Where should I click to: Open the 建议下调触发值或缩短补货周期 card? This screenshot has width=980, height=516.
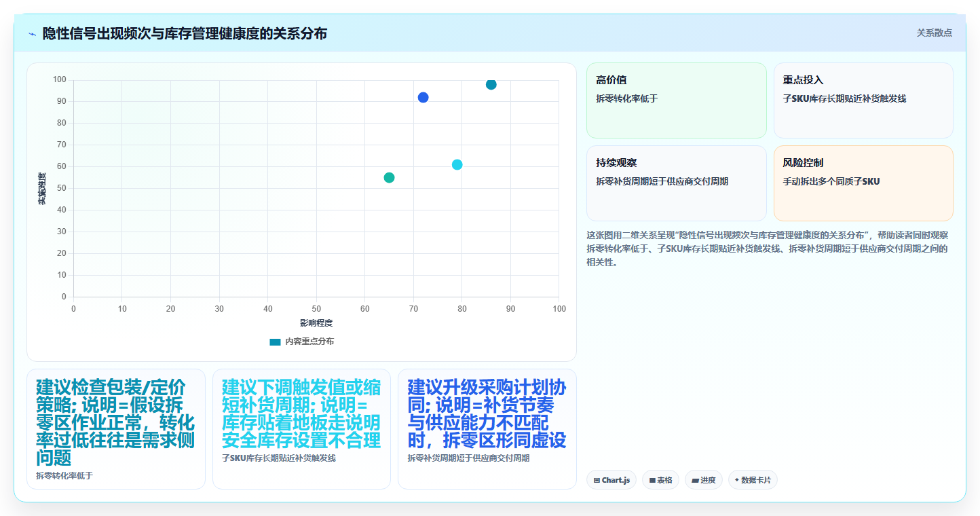click(x=301, y=428)
